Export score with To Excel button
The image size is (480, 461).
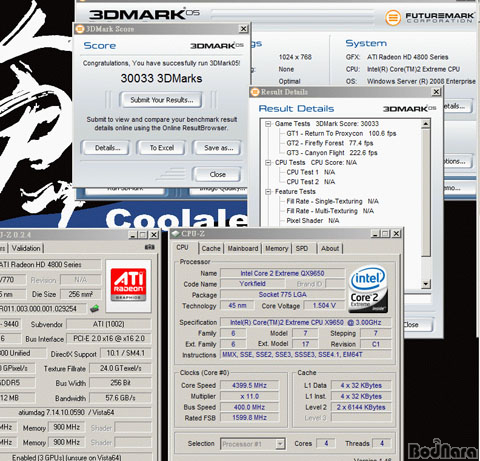point(162,148)
